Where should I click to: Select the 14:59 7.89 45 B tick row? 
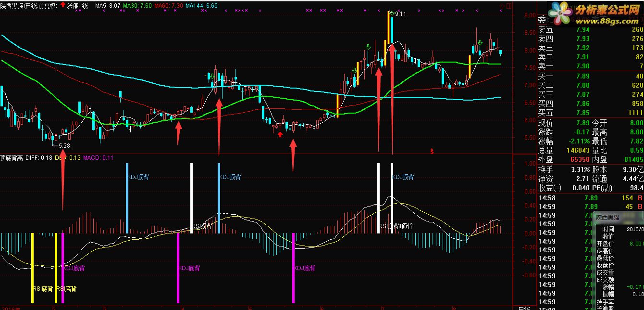coord(590,207)
